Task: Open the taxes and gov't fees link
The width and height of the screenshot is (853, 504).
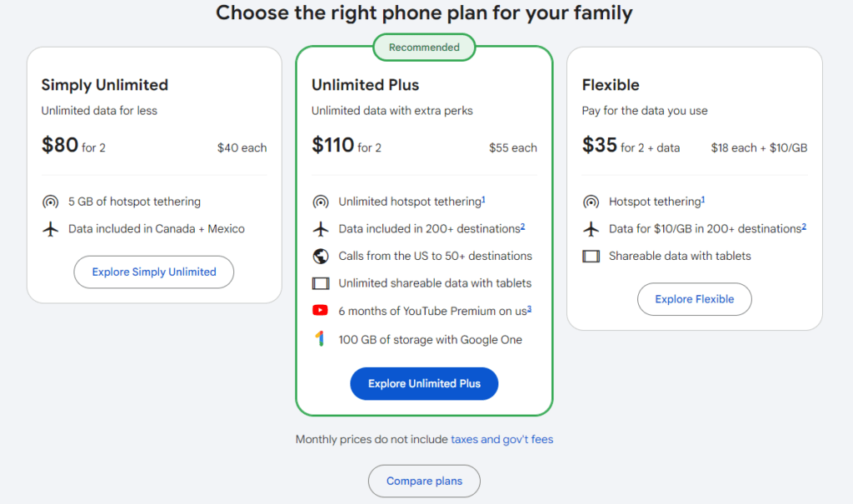Action: pyautogui.click(x=501, y=439)
